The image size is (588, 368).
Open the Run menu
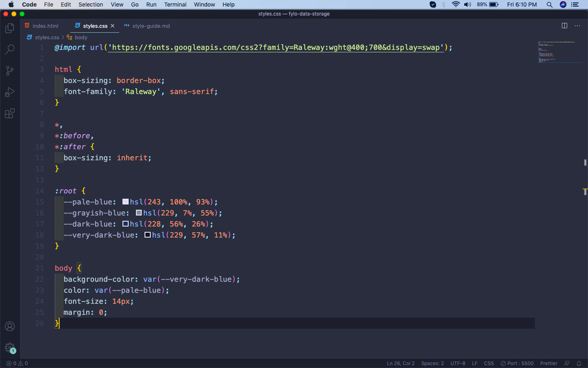pos(151,4)
